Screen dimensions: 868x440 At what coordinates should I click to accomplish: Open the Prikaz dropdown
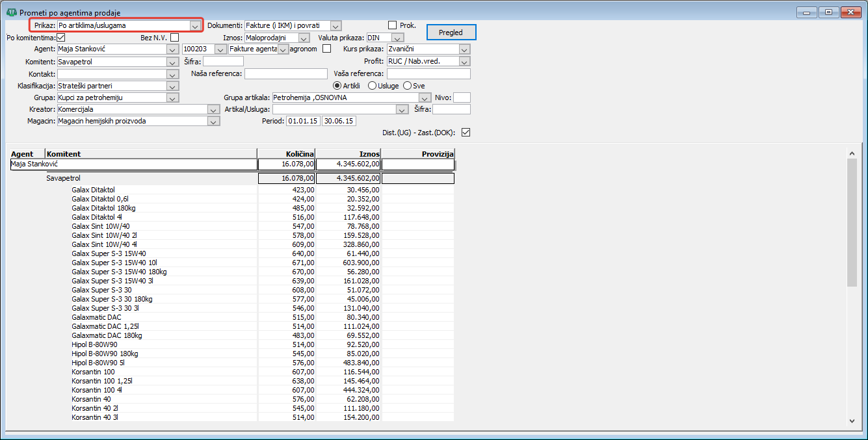(195, 25)
